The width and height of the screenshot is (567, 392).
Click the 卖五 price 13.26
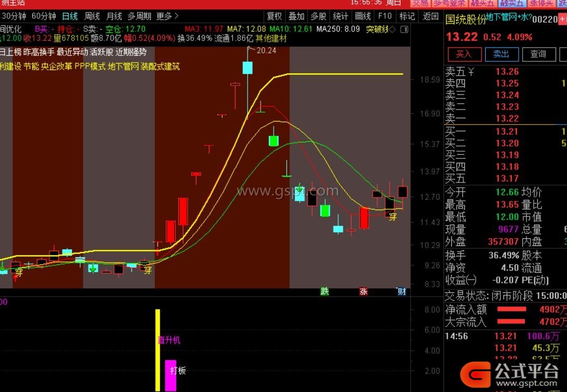coord(507,71)
